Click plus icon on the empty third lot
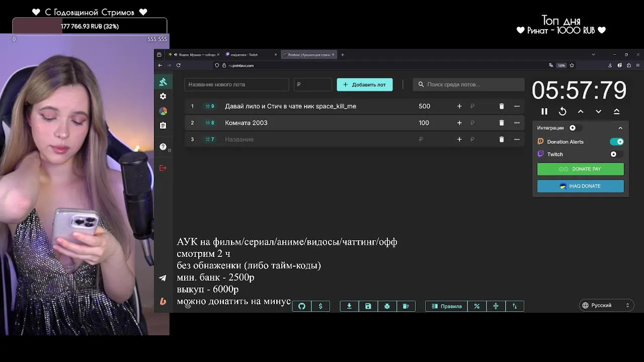Screen dimensions: 644x362 [x=459, y=139]
